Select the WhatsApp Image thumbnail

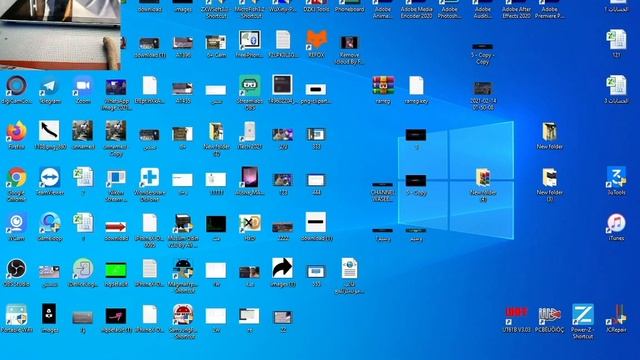click(x=116, y=87)
